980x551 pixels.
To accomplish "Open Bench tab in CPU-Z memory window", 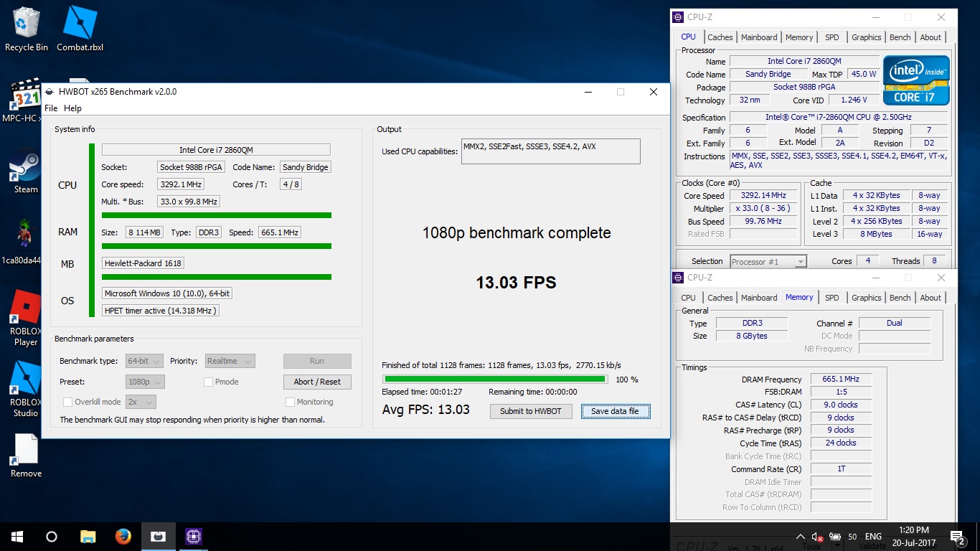I will (x=900, y=298).
